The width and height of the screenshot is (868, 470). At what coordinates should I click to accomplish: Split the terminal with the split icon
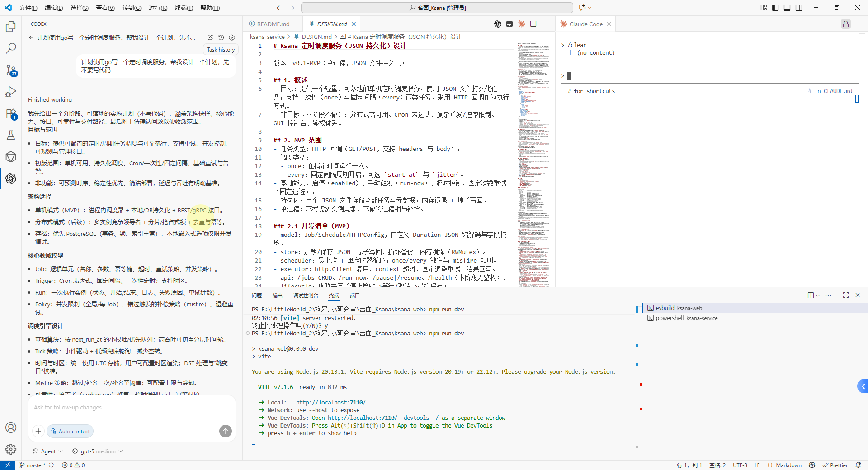(x=811, y=295)
